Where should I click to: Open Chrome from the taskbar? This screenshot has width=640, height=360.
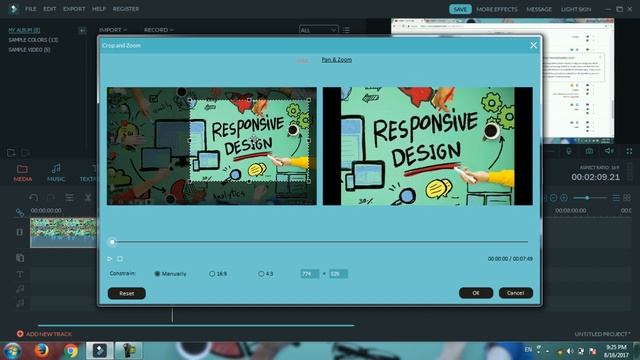pyautogui.click(x=71, y=351)
